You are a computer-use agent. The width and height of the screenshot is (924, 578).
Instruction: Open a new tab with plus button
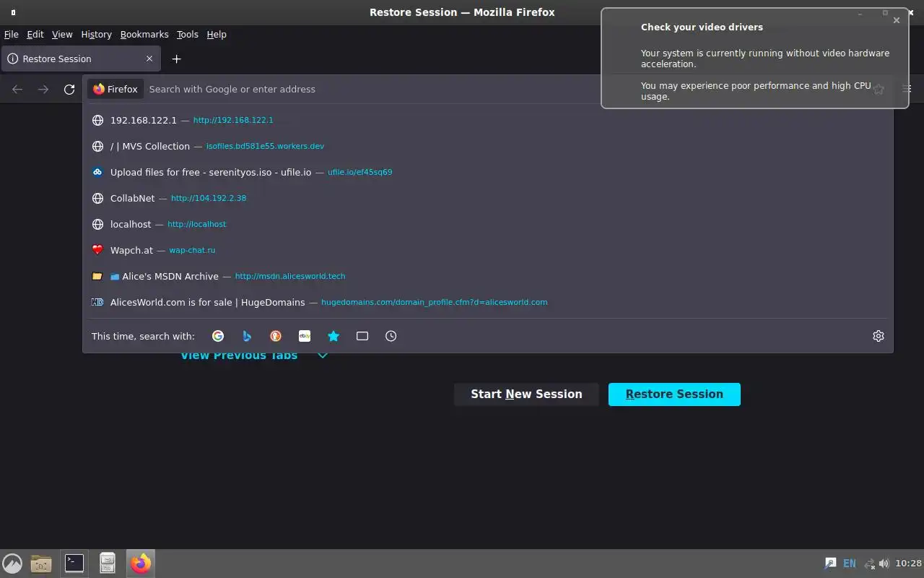(177, 59)
